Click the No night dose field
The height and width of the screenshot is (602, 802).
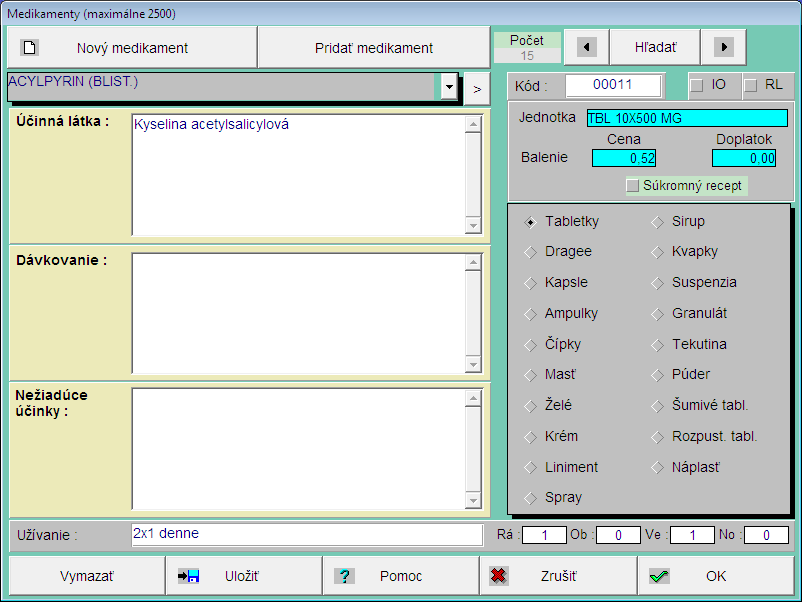pos(766,535)
